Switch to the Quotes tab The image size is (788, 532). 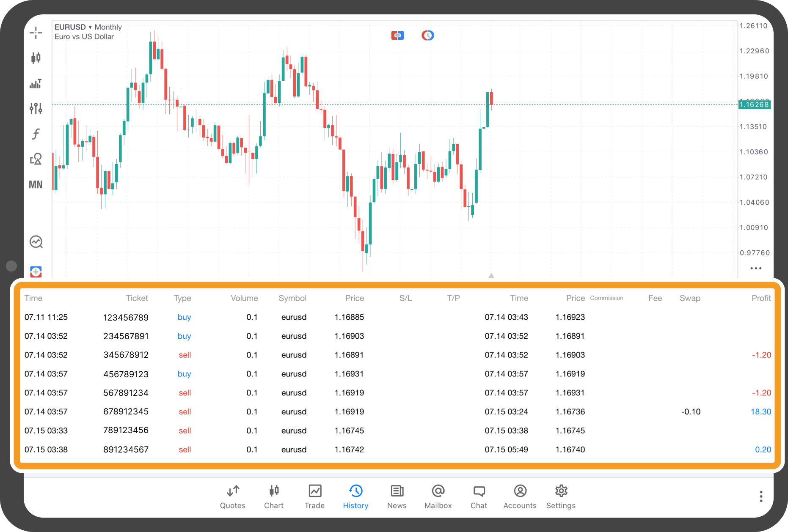coord(233,497)
